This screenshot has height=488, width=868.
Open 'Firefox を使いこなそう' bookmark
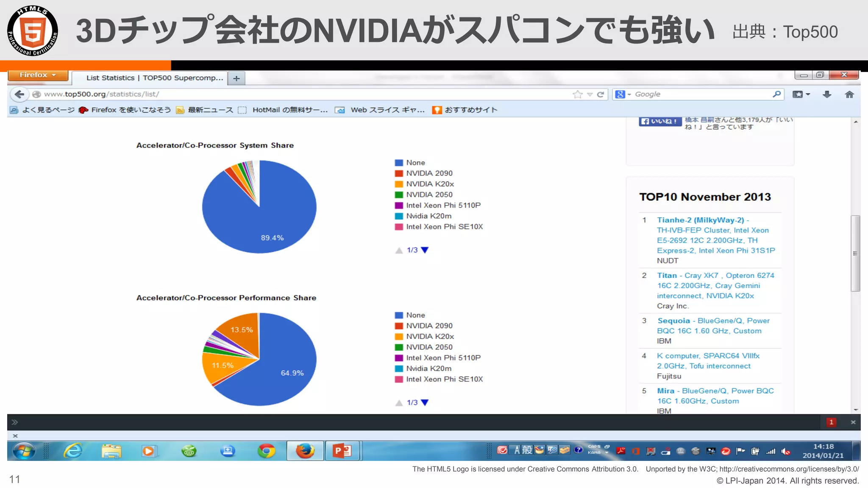(x=125, y=110)
